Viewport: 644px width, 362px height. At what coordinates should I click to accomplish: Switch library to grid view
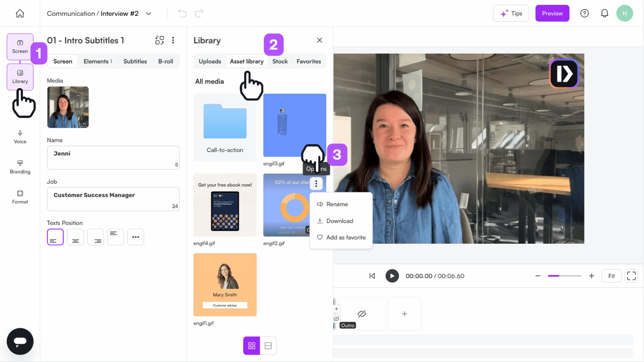(x=252, y=346)
